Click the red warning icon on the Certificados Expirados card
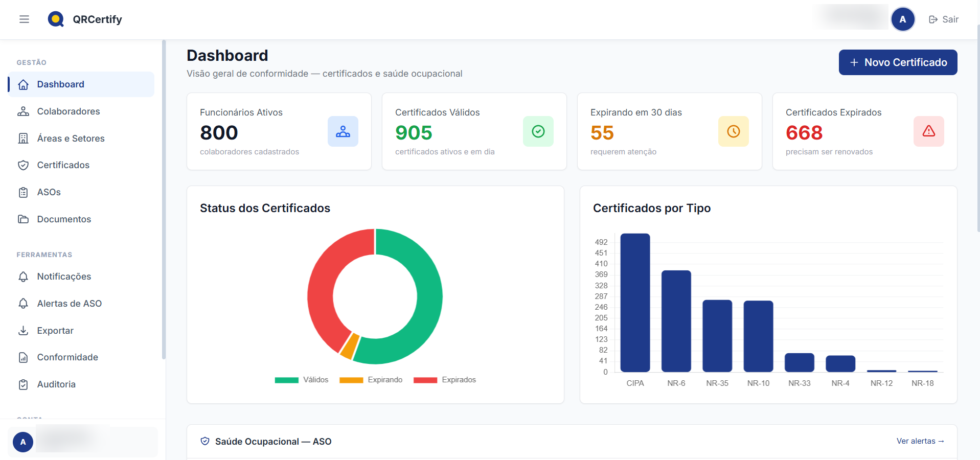Viewport: 980px width, 460px height. [x=929, y=131]
